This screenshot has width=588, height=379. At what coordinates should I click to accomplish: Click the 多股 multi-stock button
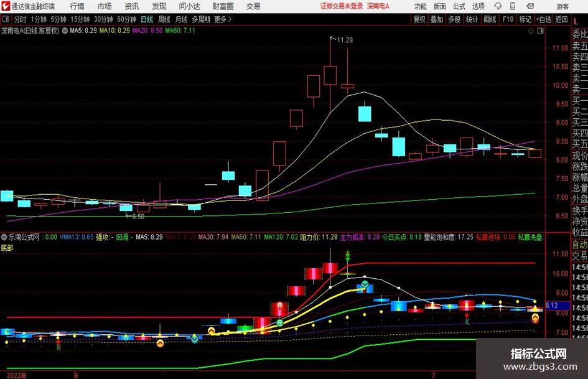pyautogui.click(x=454, y=19)
